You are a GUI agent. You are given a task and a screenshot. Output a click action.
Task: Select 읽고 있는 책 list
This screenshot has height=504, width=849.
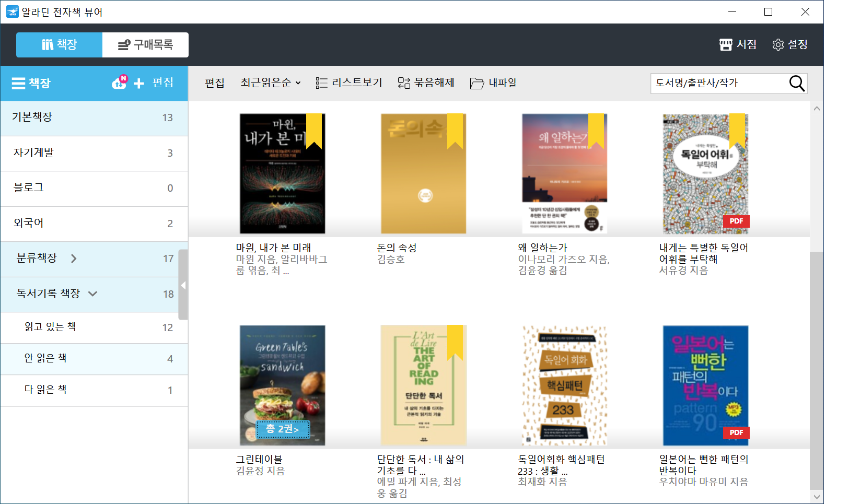(x=94, y=328)
